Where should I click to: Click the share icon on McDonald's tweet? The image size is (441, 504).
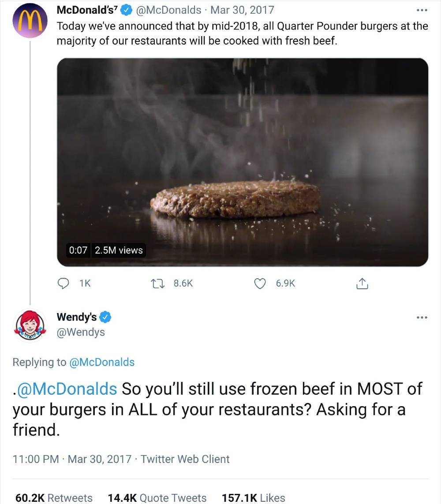coord(362,284)
